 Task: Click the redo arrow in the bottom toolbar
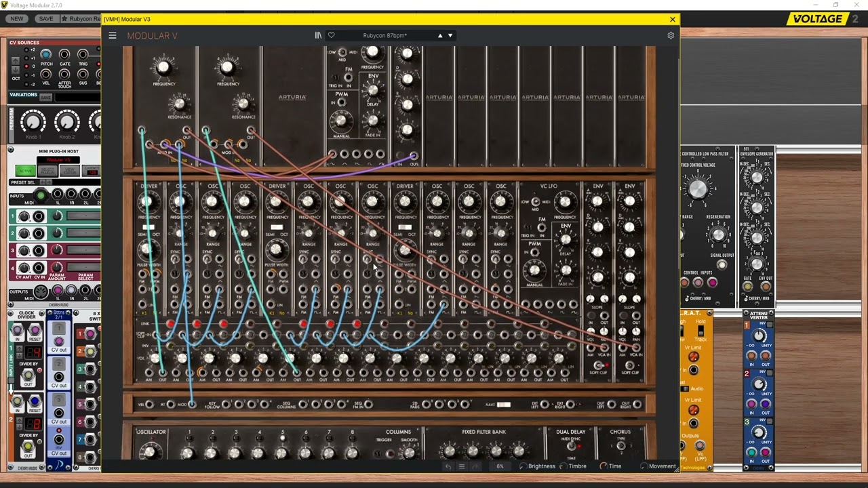pyautogui.click(x=475, y=466)
